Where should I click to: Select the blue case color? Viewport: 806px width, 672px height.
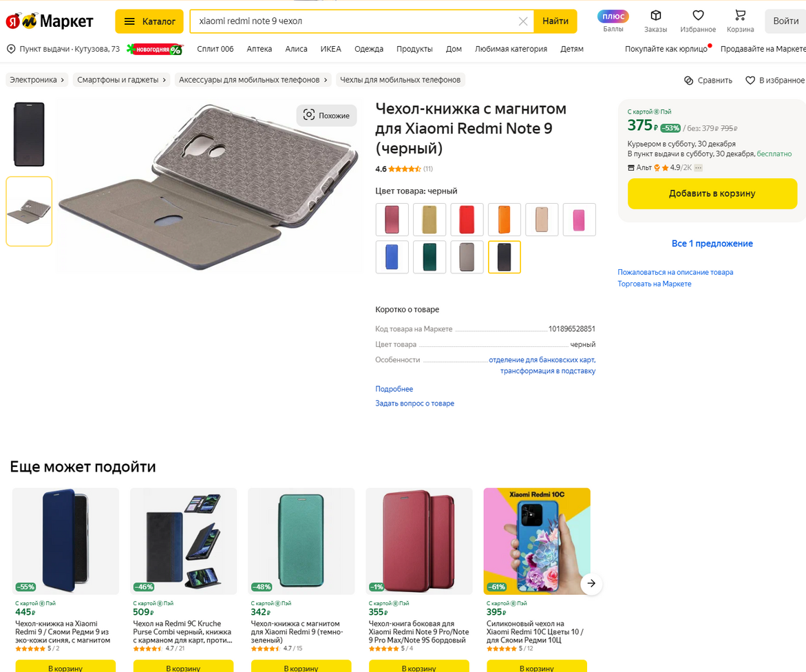[x=392, y=257]
